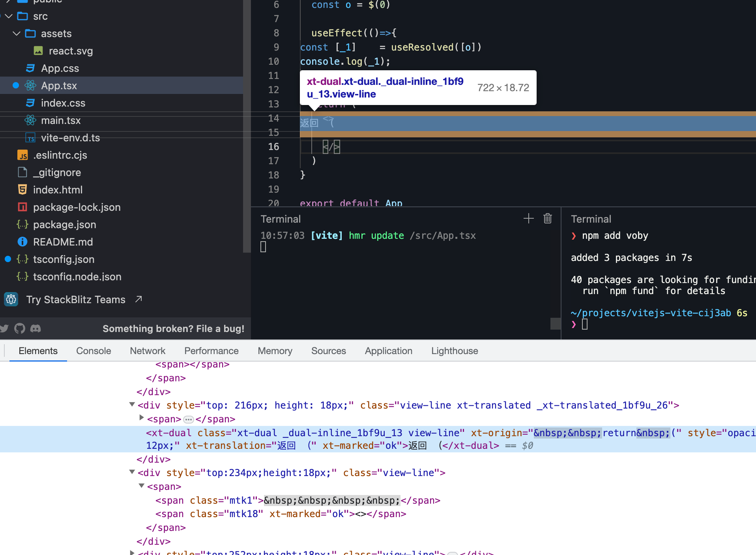Click the src folder icon
The image size is (756, 555).
coord(22,16)
